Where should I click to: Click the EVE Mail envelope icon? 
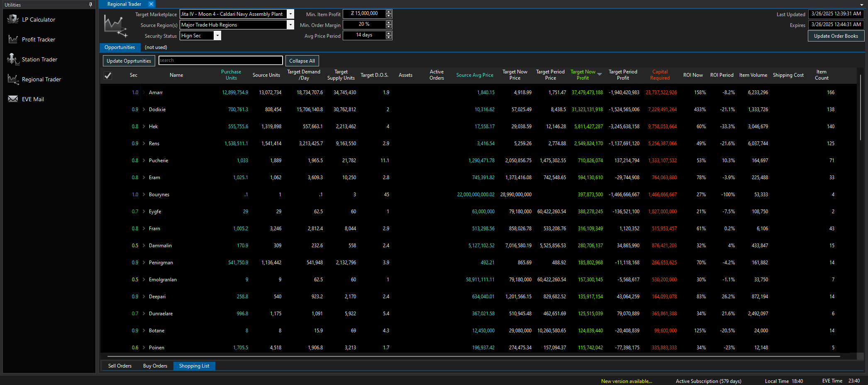(x=13, y=99)
